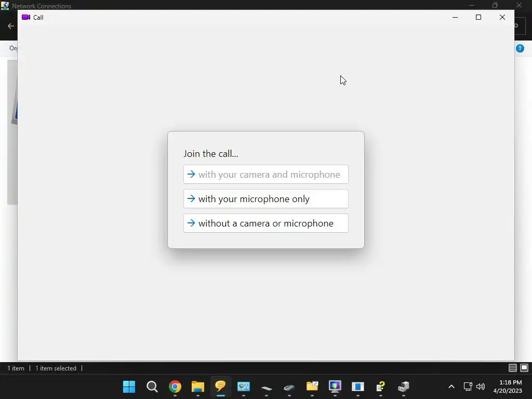
Task: Show hidden system tray icons
Action: click(451, 387)
